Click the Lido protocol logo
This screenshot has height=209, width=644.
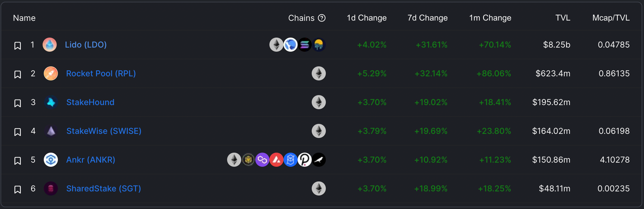[50, 45]
